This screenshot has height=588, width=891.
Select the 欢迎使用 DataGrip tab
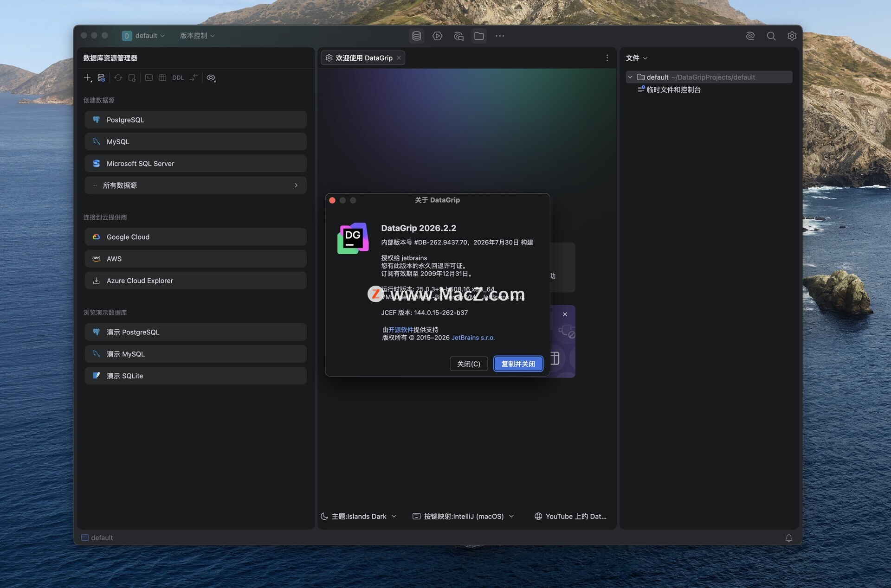click(363, 58)
